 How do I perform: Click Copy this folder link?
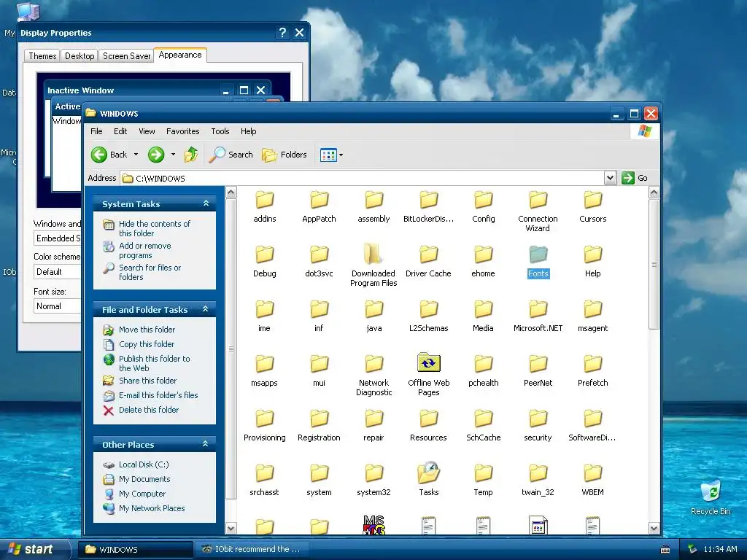pyautogui.click(x=146, y=344)
